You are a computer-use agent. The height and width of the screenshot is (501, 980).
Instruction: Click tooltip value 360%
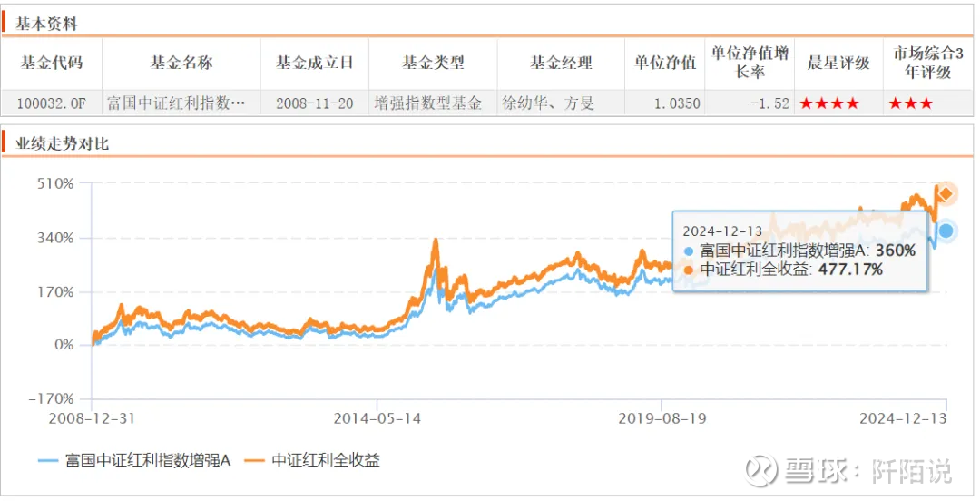click(896, 250)
